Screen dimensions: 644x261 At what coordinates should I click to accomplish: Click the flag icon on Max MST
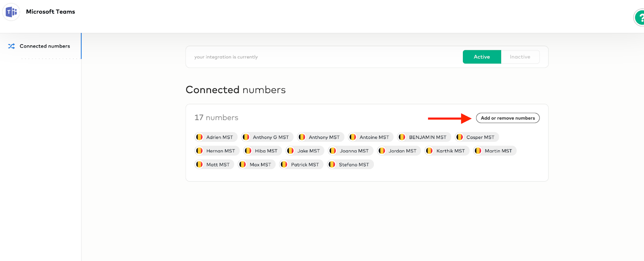tap(242, 165)
